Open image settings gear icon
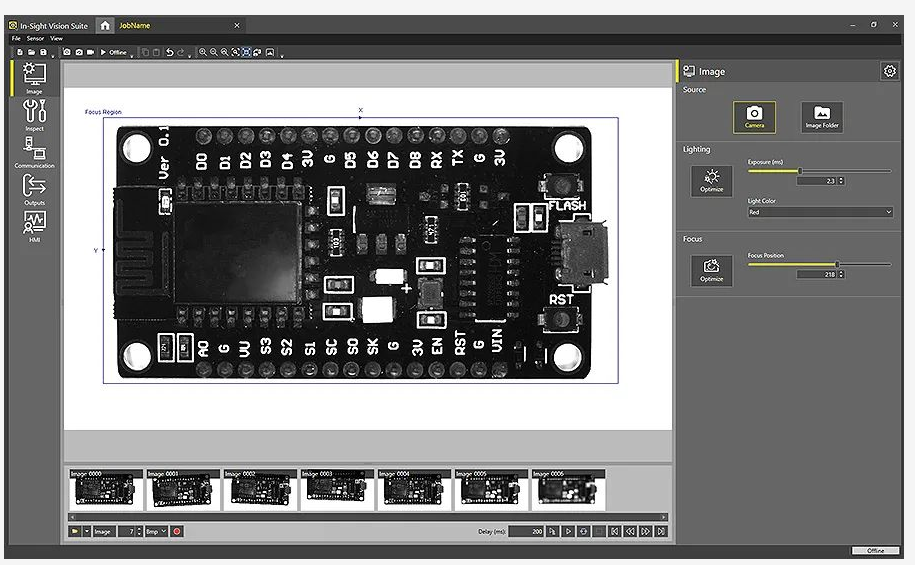The image size is (915, 565). click(x=889, y=71)
